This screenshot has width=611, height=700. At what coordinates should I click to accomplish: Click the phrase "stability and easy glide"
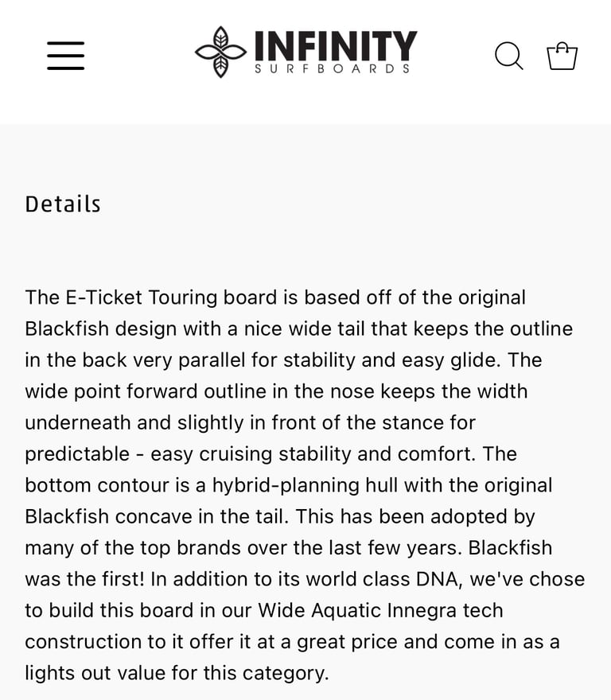[391, 360]
